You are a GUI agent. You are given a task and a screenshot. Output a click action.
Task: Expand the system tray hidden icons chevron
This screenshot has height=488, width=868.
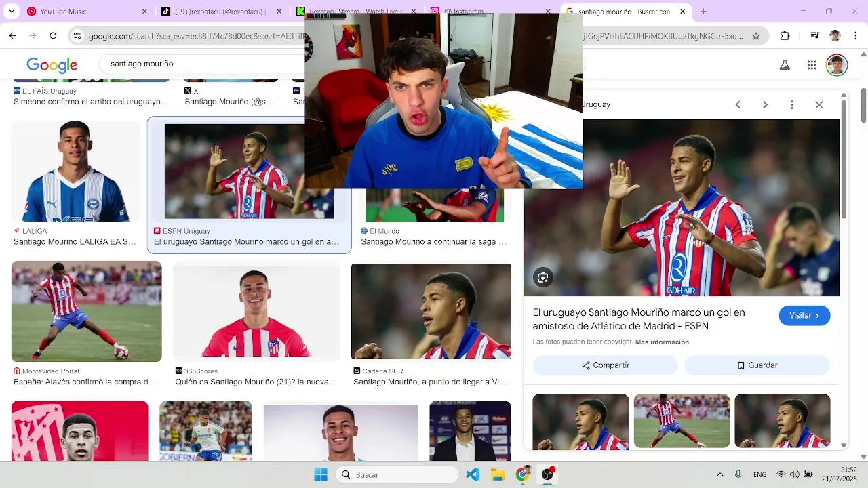[720, 474]
